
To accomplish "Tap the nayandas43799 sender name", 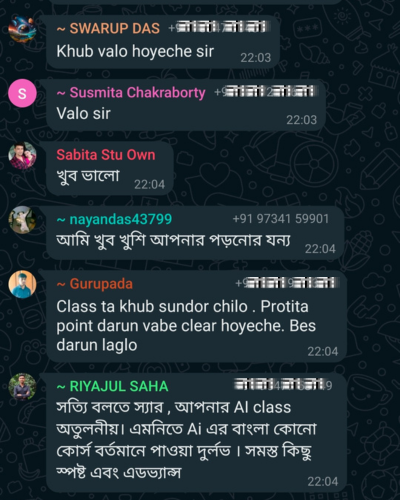I will (x=114, y=219).
